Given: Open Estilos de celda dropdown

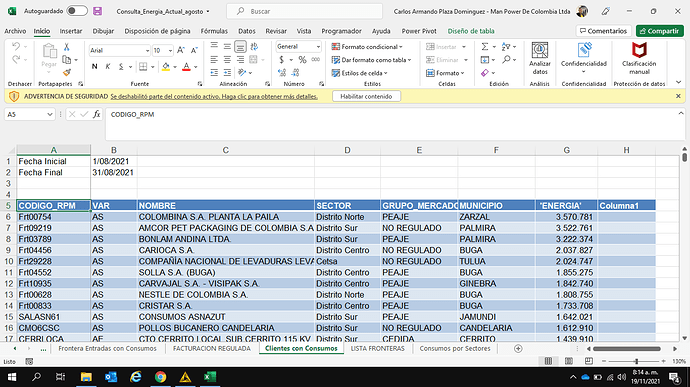Looking at the screenshot, I should coord(360,73).
